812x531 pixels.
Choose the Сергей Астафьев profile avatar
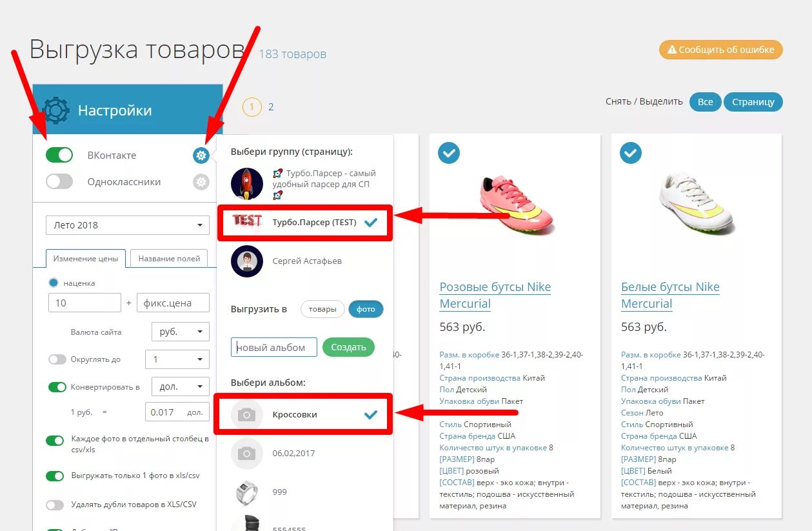click(x=247, y=261)
